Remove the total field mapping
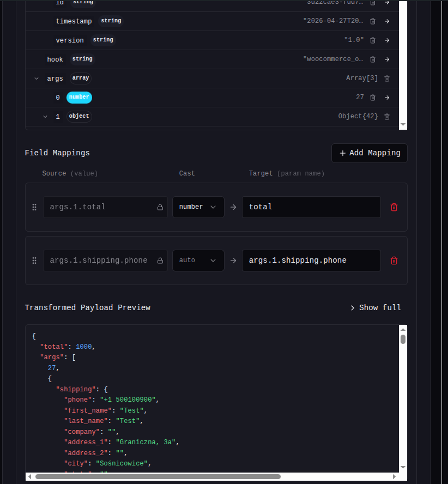The height and width of the screenshot is (484, 448). tap(394, 207)
